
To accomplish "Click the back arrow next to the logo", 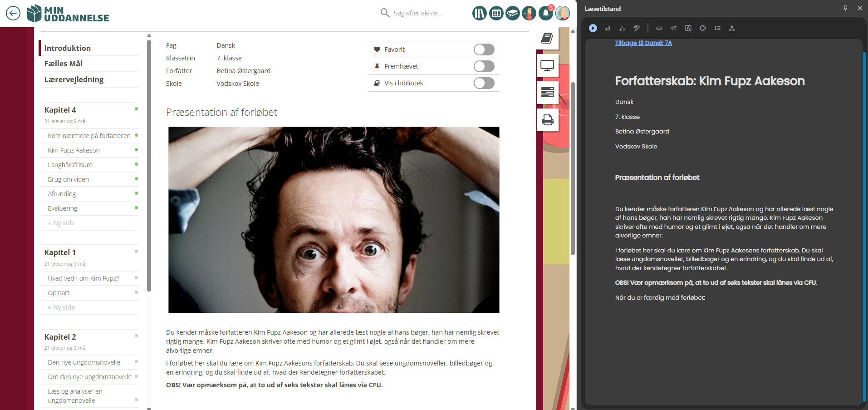I will click(x=13, y=13).
